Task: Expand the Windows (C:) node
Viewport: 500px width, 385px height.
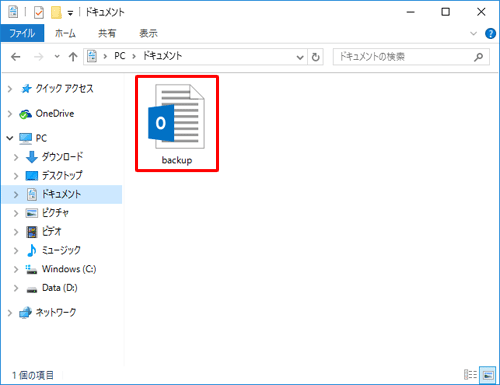Action: [16, 269]
